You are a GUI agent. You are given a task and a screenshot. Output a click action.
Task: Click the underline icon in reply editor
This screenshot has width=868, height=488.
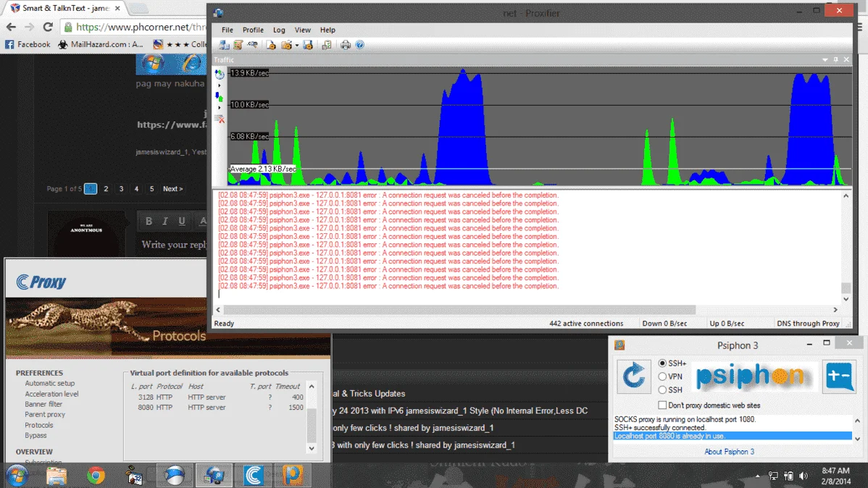click(182, 222)
